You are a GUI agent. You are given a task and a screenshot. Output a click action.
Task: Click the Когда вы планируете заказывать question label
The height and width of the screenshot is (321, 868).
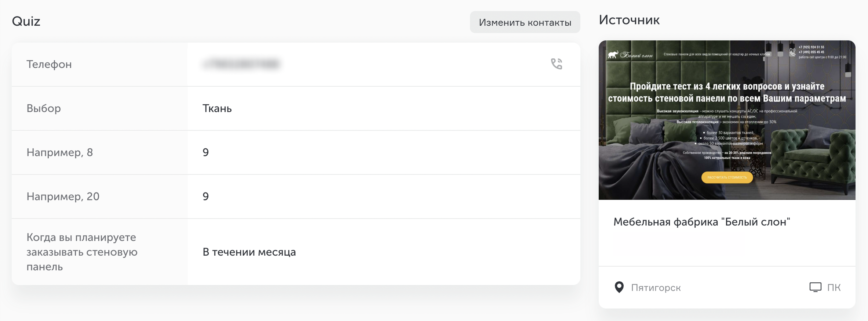click(x=82, y=252)
